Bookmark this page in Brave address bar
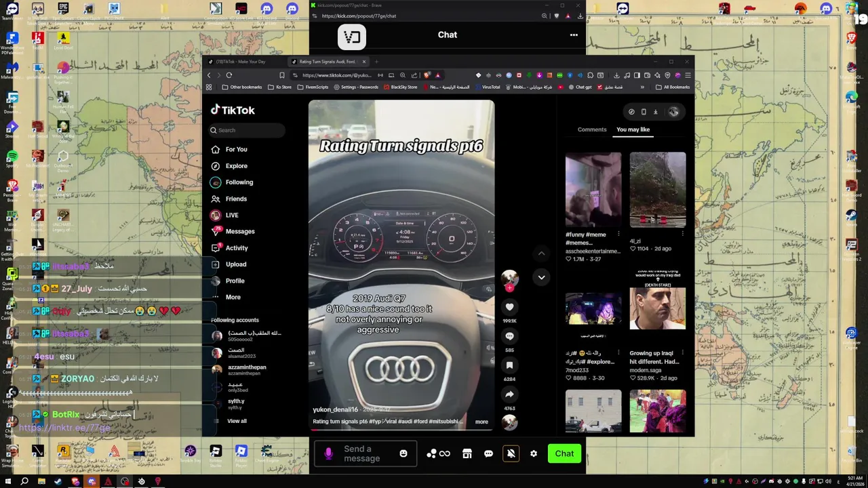Viewport: 868px width, 488px height. [282, 75]
